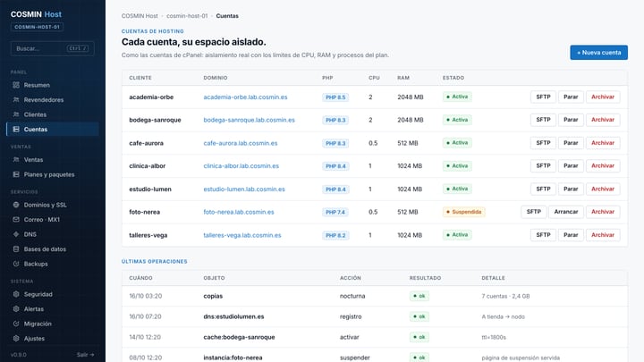Open SFTP for foto-nerea
Viewport: 644px width, 362px height.
tap(533, 212)
